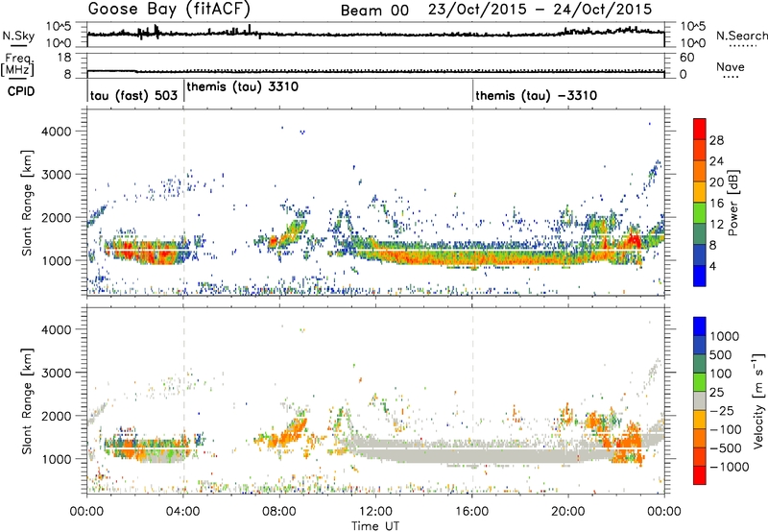Click the "CPID" row label
The width and height of the screenshot is (768, 532).
(x=21, y=91)
